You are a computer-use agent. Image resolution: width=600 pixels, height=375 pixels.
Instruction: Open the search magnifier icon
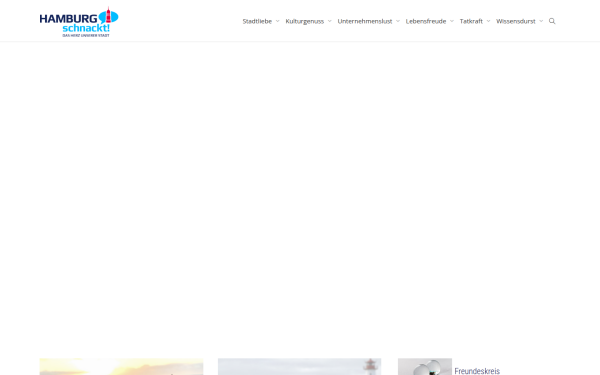point(552,21)
